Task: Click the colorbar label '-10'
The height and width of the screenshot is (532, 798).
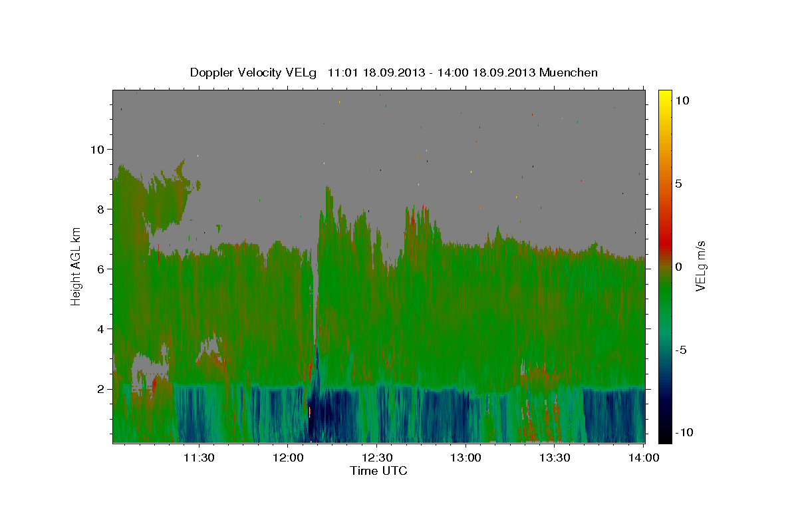Action: (684, 432)
